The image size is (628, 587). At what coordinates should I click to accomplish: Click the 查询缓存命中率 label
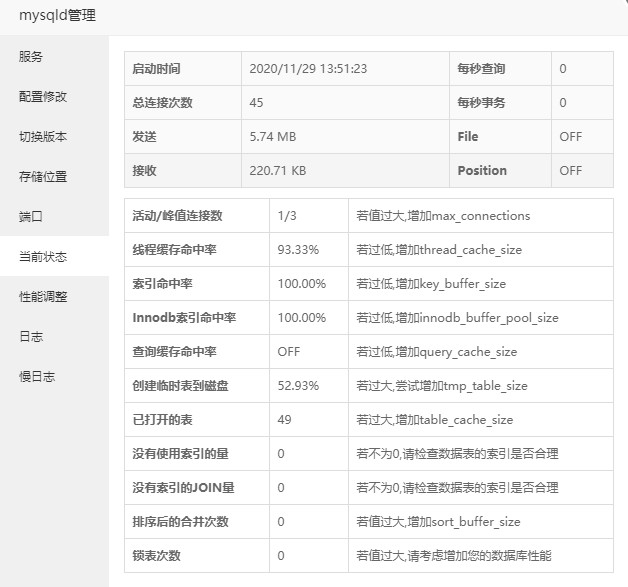point(175,352)
